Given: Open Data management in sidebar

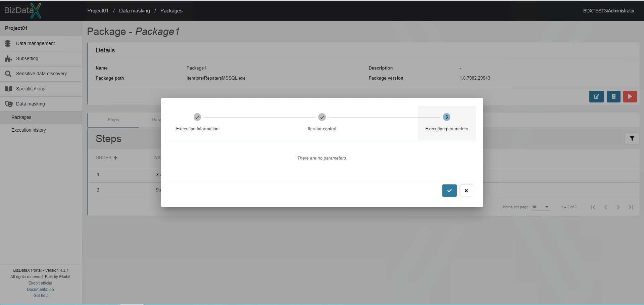Looking at the screenshot, I should tap(41, 44).
